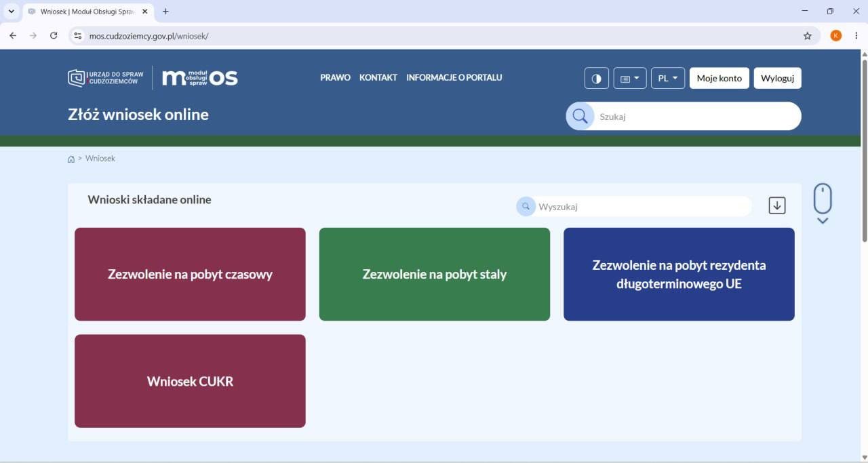This screenshot has width=868, height=463.
Task: Reload the page with refresh icon
Action: pos(54,36)
